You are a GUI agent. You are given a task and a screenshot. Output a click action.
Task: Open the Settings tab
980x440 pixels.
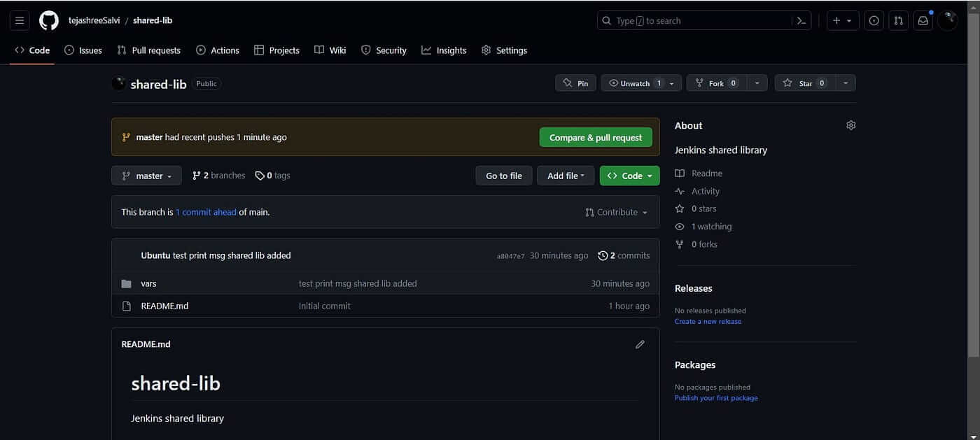click(x=504, y=50)
